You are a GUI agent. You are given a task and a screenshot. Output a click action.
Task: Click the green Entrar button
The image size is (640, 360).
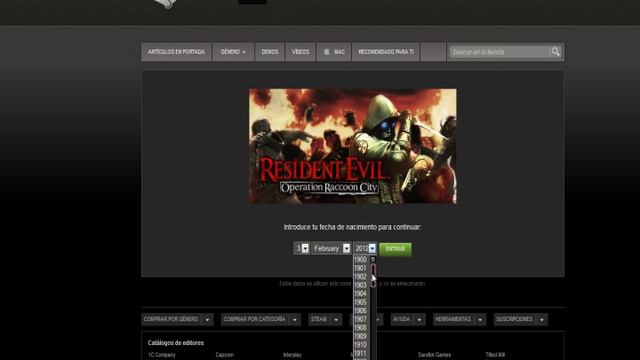pos(395,249)
